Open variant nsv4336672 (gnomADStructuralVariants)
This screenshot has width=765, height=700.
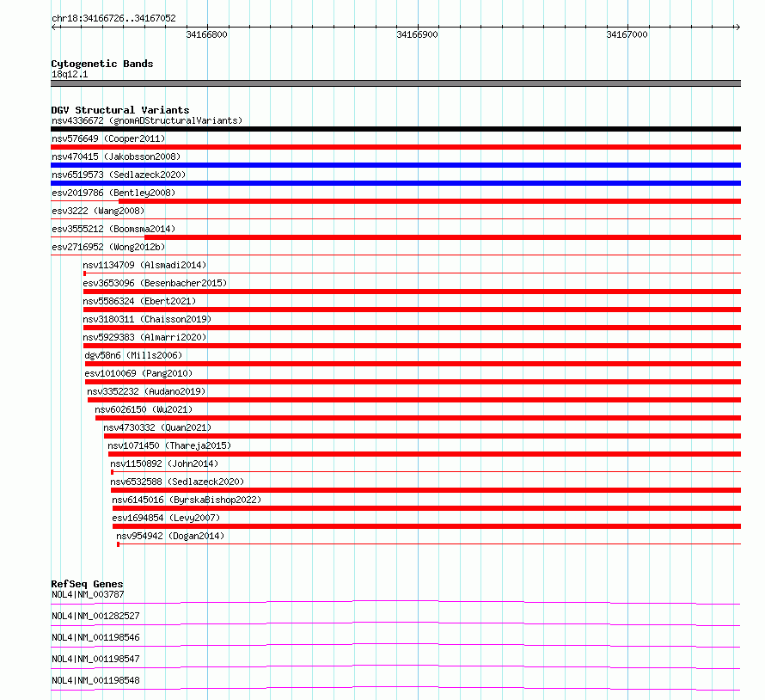coord(147,120)
